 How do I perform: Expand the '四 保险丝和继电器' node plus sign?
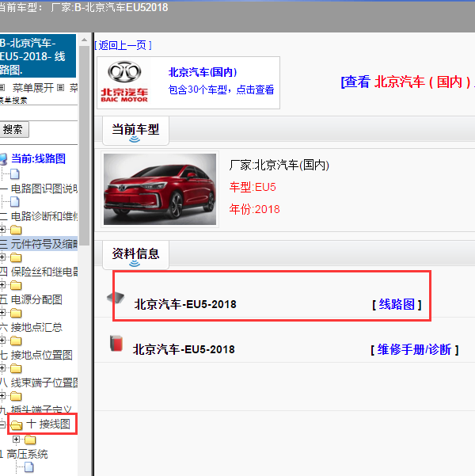[2, 257]
